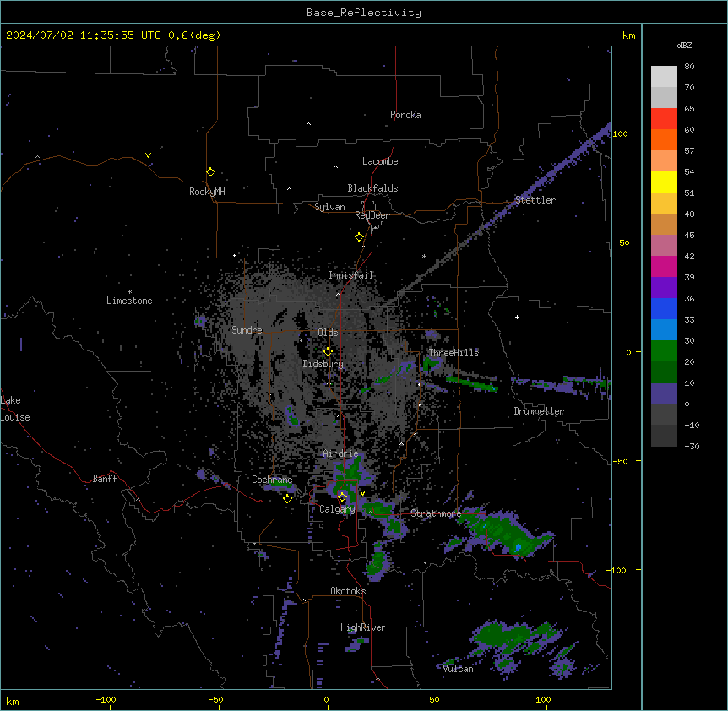Pick the yellow 51-54 dBZ legend swatch
728x711 pixels.
click(x=664, y=182)
